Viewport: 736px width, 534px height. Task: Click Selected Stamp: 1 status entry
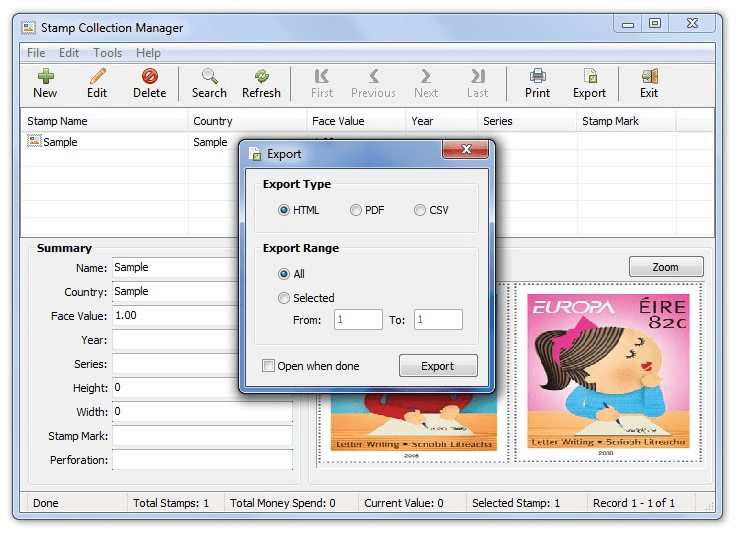tap(516, 503)
